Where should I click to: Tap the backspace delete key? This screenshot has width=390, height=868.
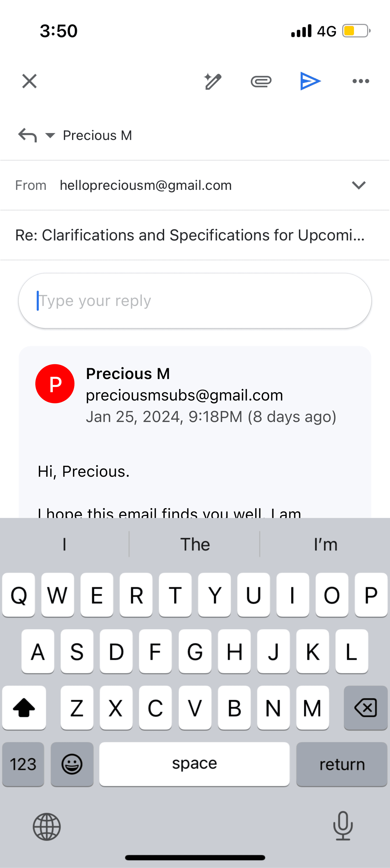pyautogui.click(x=366, y=708)
